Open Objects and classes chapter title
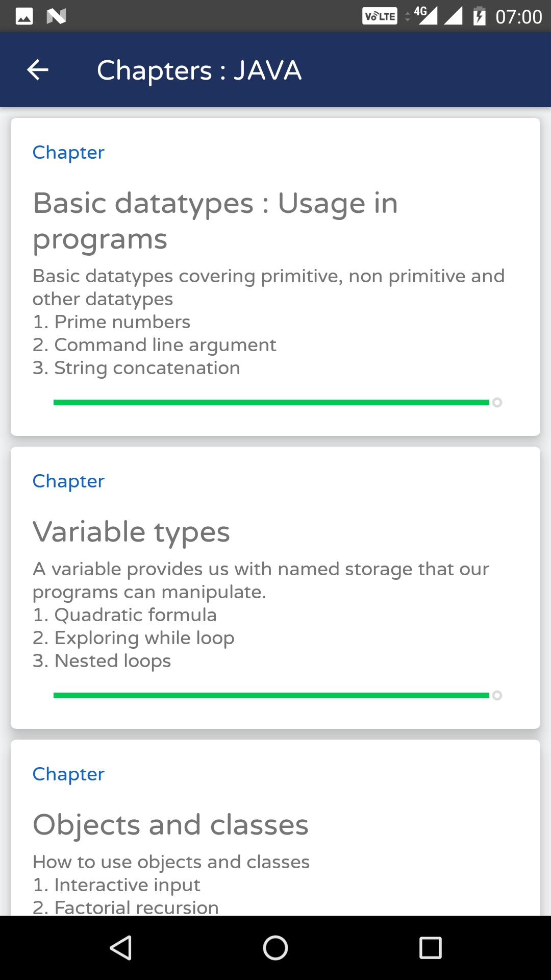 (170, 825)
